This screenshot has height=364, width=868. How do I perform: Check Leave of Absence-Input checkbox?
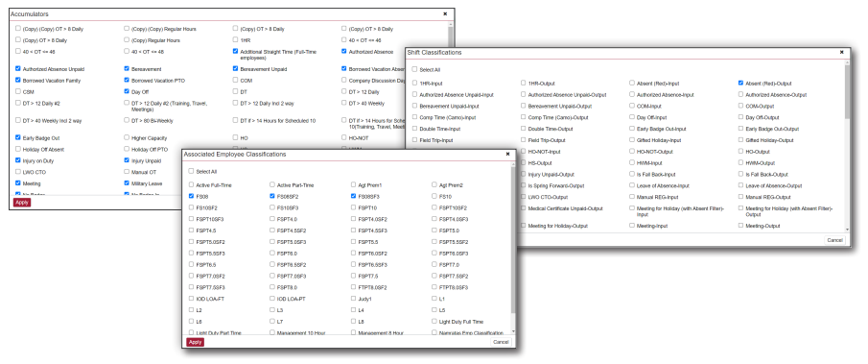tap(632, 185)
